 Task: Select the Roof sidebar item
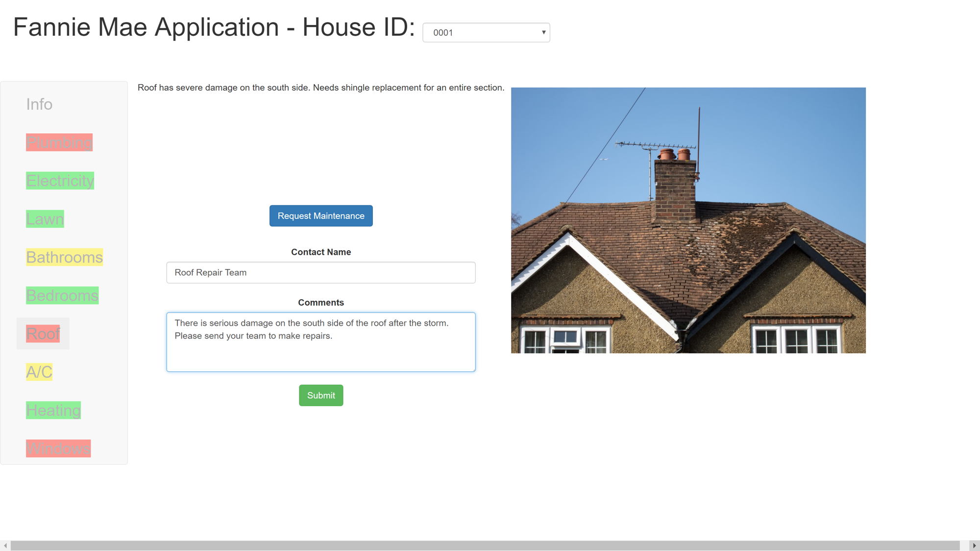point(43,334)
